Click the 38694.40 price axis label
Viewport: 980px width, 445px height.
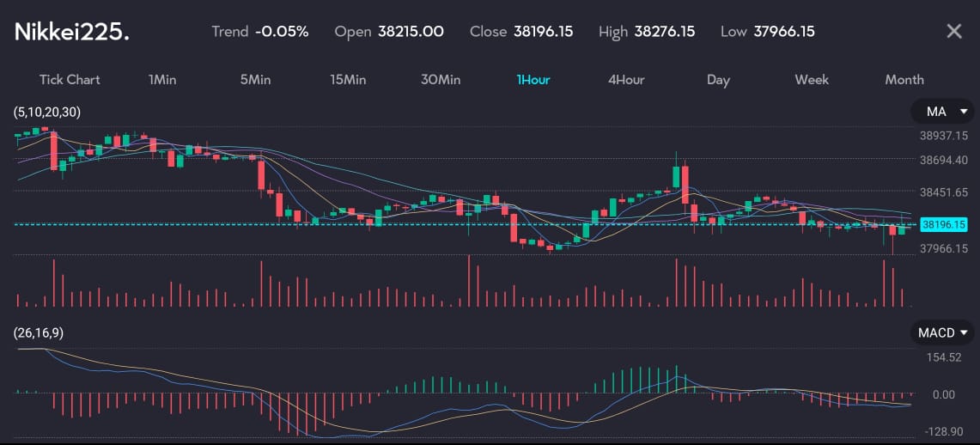[x=943, y=160]
